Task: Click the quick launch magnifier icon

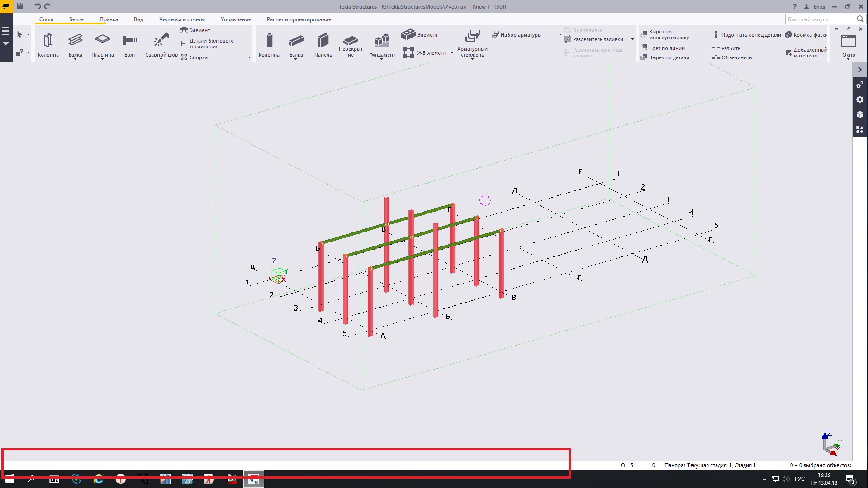Action: pyautogui.click(x=860, y=19)
